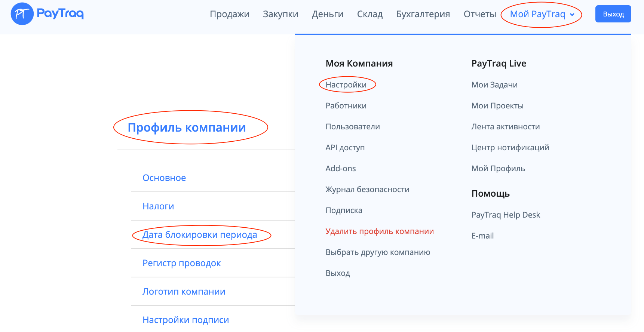Click the red Удалить профиль компании link

tap(380, 231)
